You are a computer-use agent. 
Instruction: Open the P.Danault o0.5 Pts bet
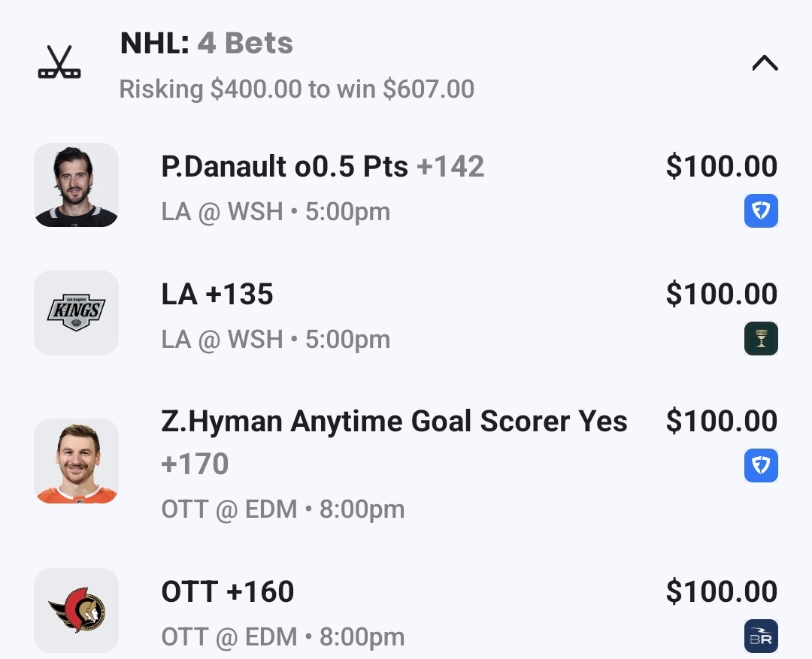tap(323, 167)
